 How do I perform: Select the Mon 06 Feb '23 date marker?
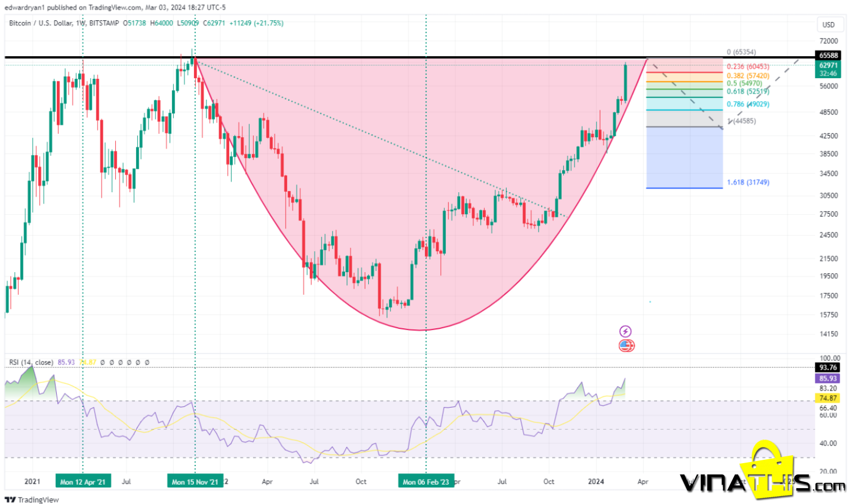425,482
